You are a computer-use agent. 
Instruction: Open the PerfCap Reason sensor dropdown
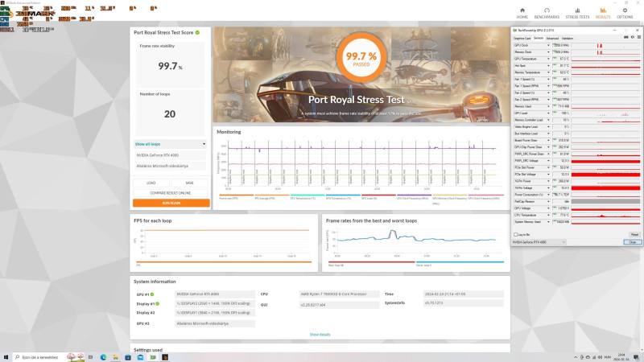pyautogui.click(x=548, y=202)
